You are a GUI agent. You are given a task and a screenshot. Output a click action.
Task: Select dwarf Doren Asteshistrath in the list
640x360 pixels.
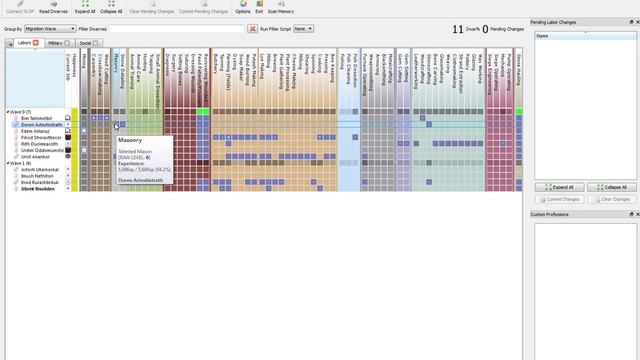pos(42,124)
